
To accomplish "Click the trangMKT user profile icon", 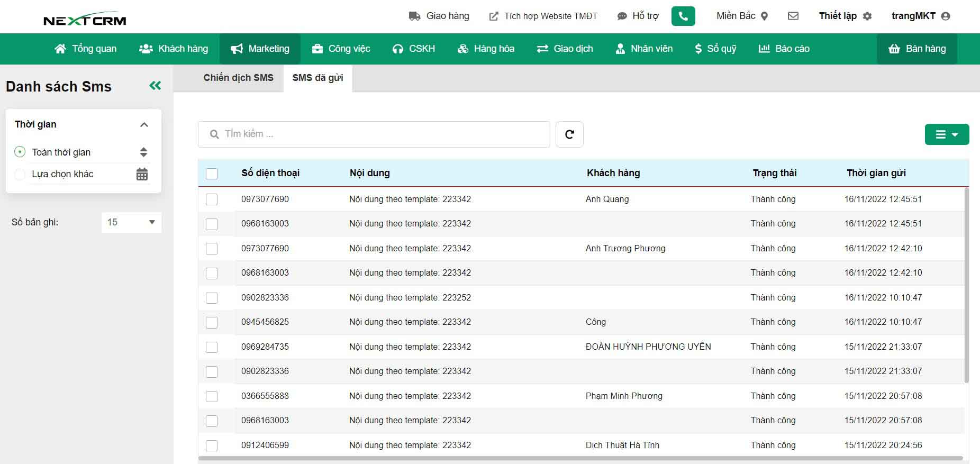I will [946, 16].
